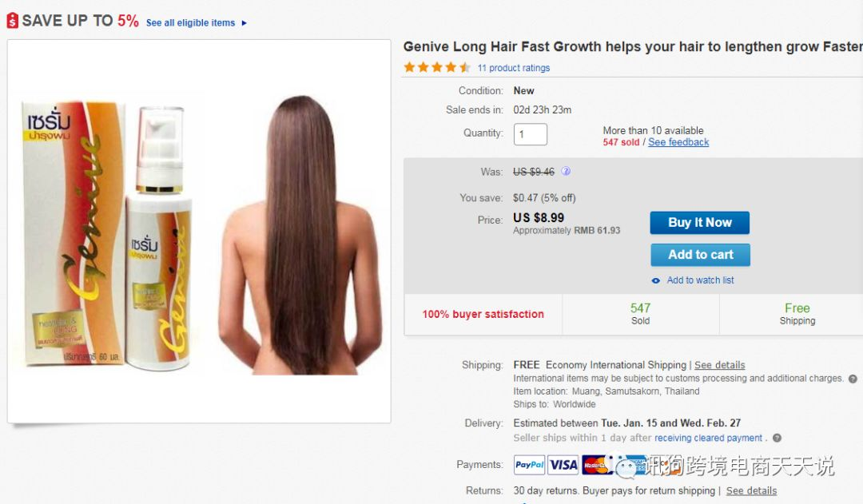Viewport: 863px width, 504px height.
Task: Open the See all eligible items link
Action: pyautogui.click(x=190, y=23)
